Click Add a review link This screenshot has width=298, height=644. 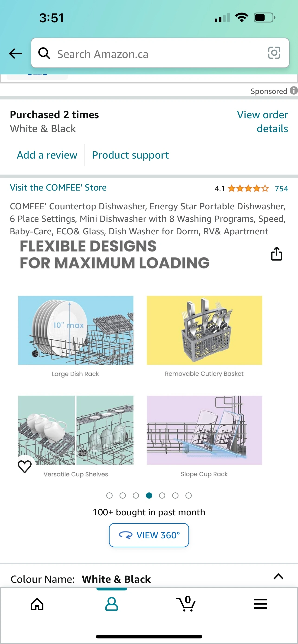[47, 155]
